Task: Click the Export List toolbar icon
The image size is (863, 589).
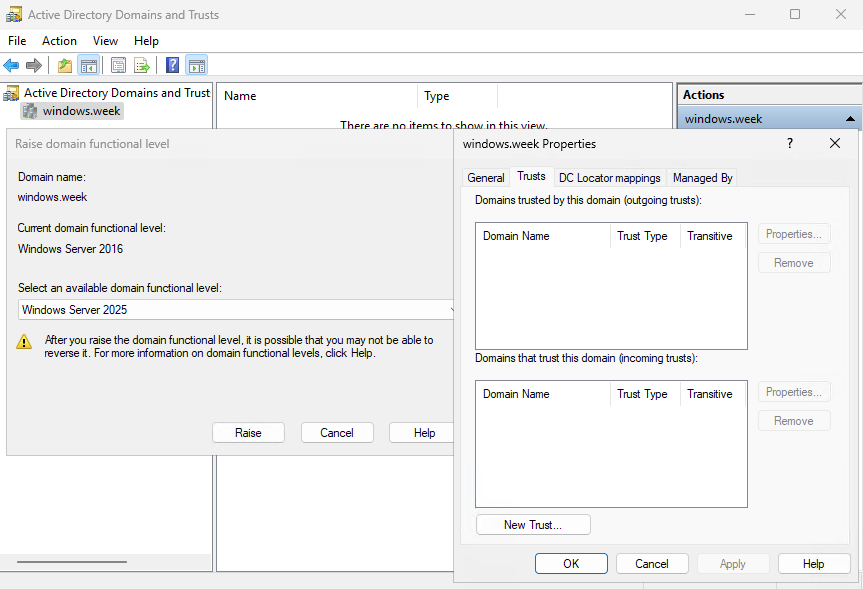Action: (x=142, y=66)
